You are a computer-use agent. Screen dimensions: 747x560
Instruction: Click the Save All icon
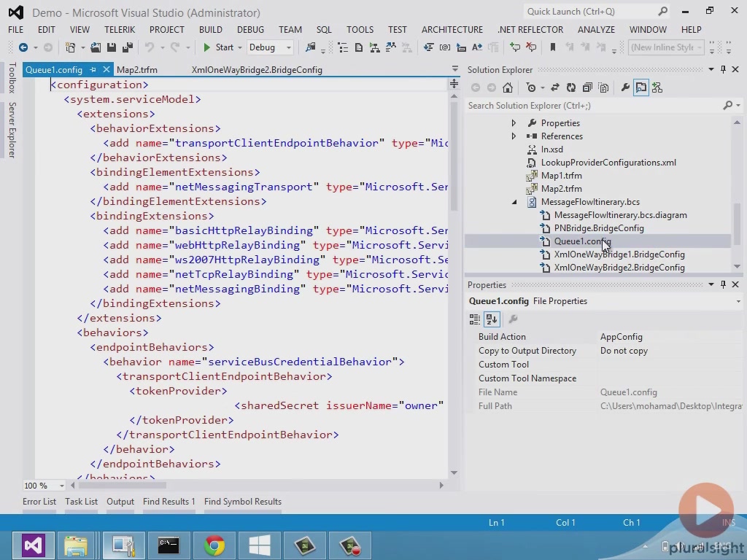127,47
